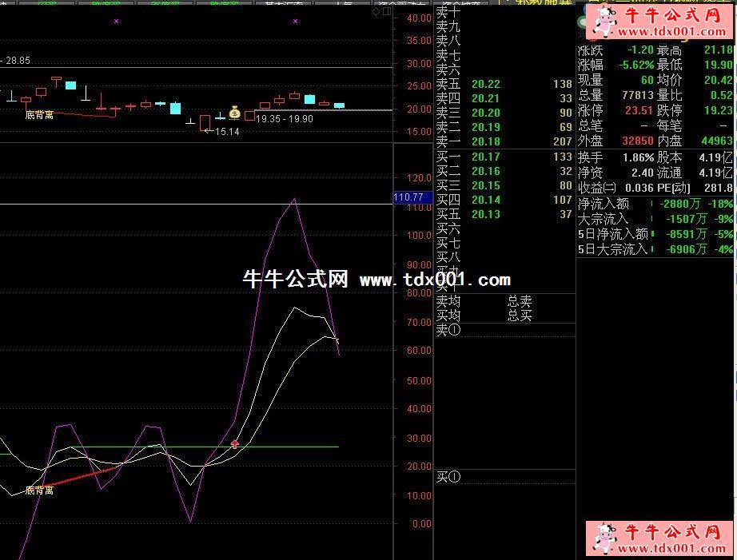The height and width of the screenshot is (560, 737).
Task: Click the 卖一 row at 20.18
Action: coord(504,141)
